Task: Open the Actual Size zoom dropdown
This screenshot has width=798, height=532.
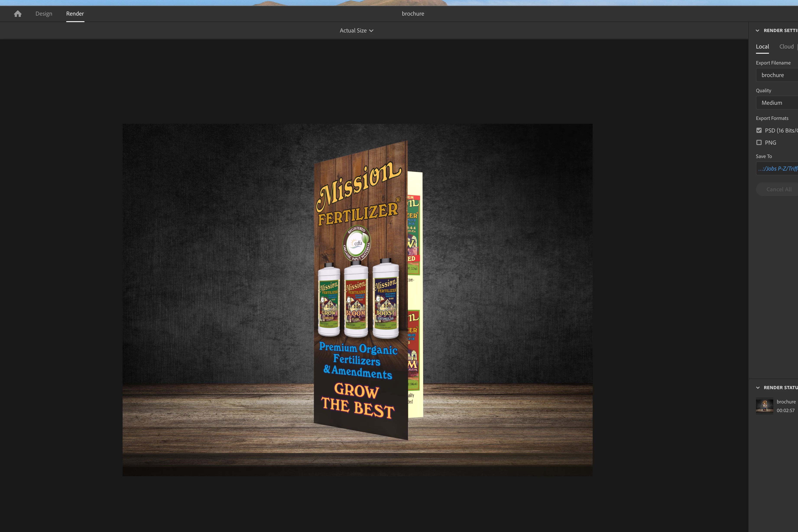Action: pyautogui.click(x=356, y=31)
